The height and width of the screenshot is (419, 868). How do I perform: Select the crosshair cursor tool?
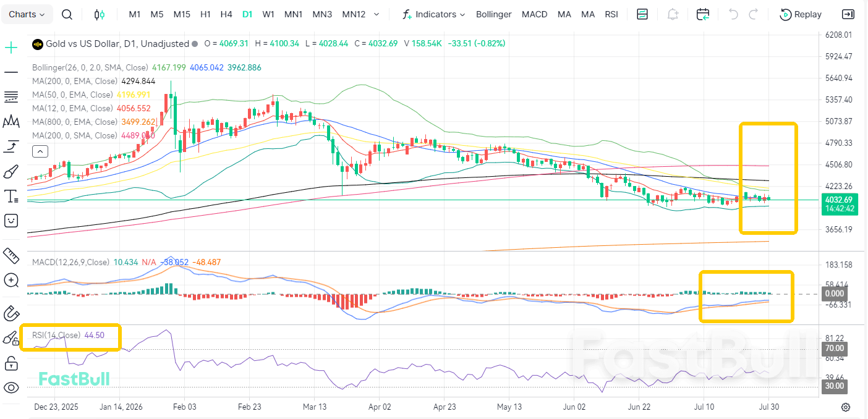[11, 48]
